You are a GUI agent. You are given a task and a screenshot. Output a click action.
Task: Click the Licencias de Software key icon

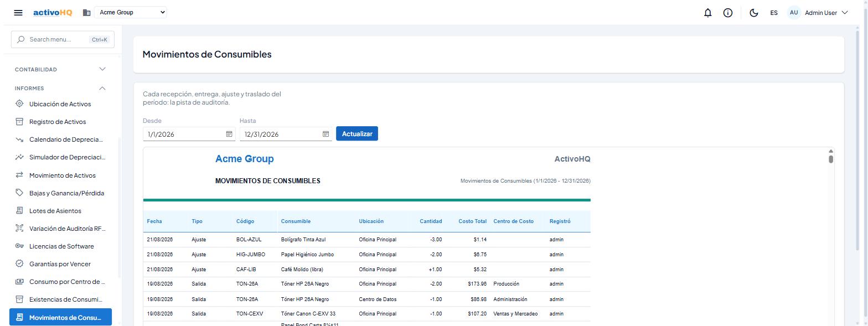tap(19, 246)
